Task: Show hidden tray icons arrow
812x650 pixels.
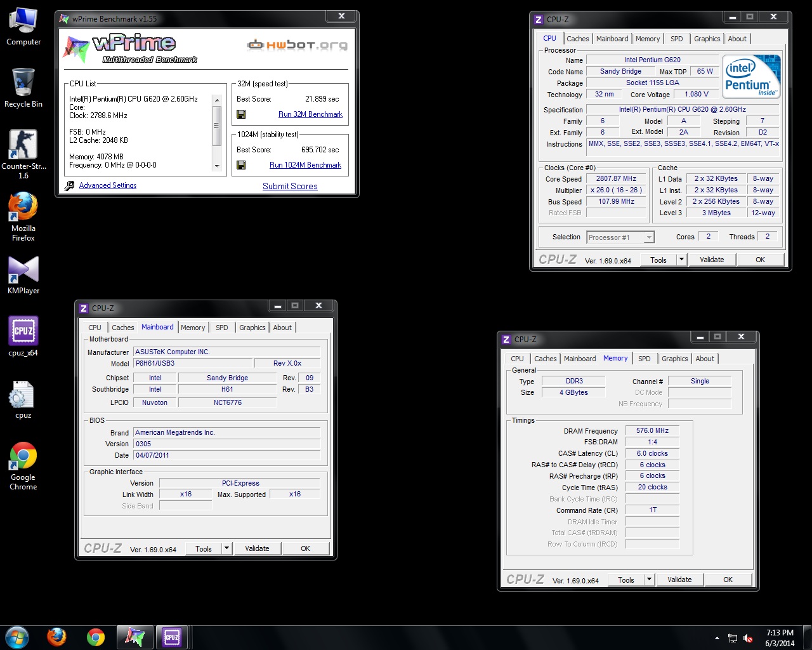Action: 717,638
